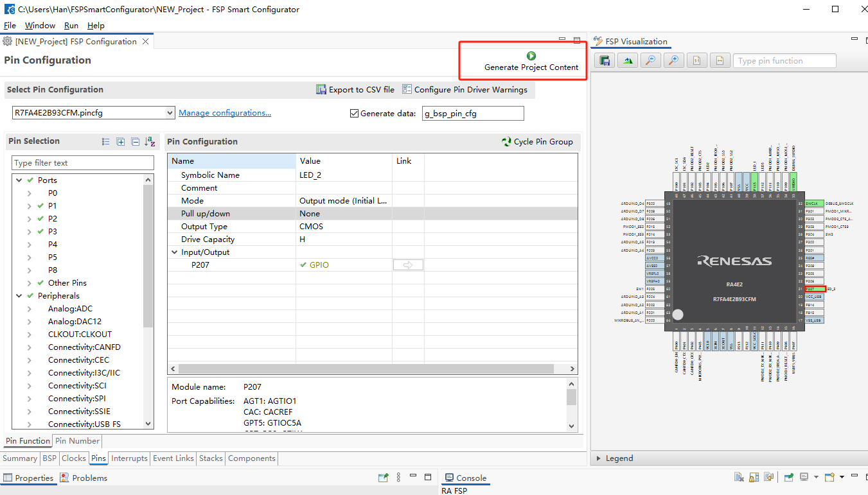
Task: Collapse the Ports tree node
Action: coord(19,180)
